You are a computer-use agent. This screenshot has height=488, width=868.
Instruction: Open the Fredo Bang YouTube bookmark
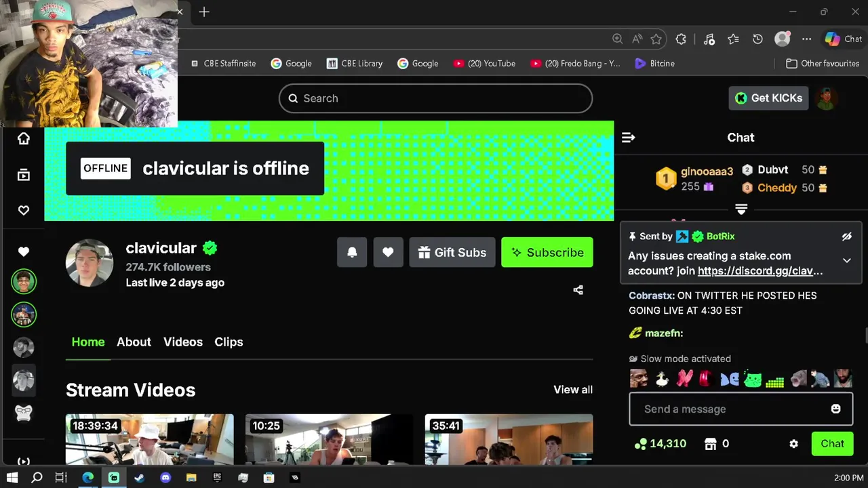(x=575, y=63)
